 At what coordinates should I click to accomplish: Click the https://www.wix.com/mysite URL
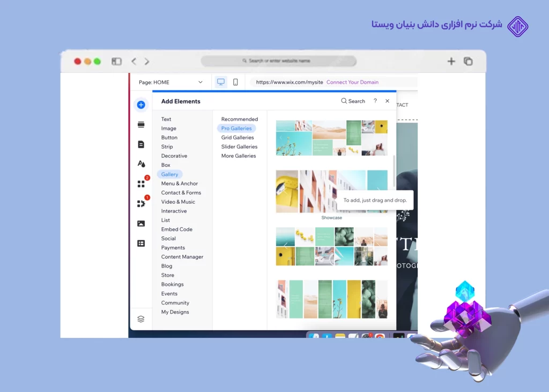(289, 82)
